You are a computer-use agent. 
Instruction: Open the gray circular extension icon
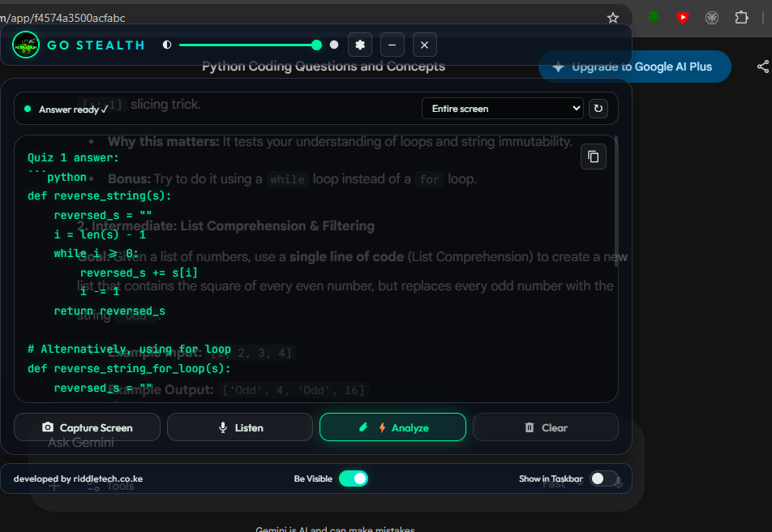coord(711,18)
